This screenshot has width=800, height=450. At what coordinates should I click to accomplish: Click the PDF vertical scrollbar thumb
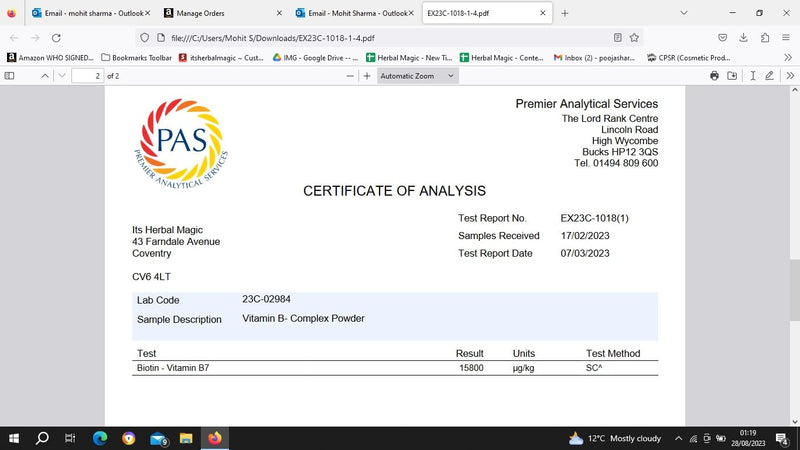794,290
